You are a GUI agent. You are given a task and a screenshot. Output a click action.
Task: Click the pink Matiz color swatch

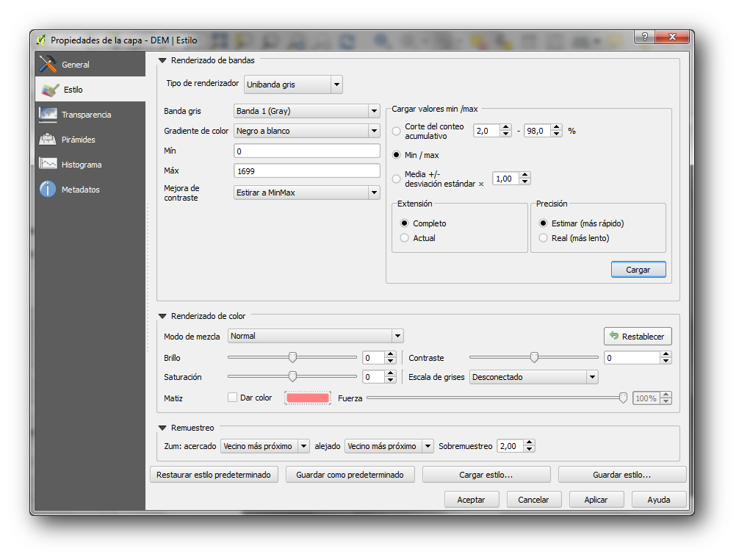coord(308,398)
